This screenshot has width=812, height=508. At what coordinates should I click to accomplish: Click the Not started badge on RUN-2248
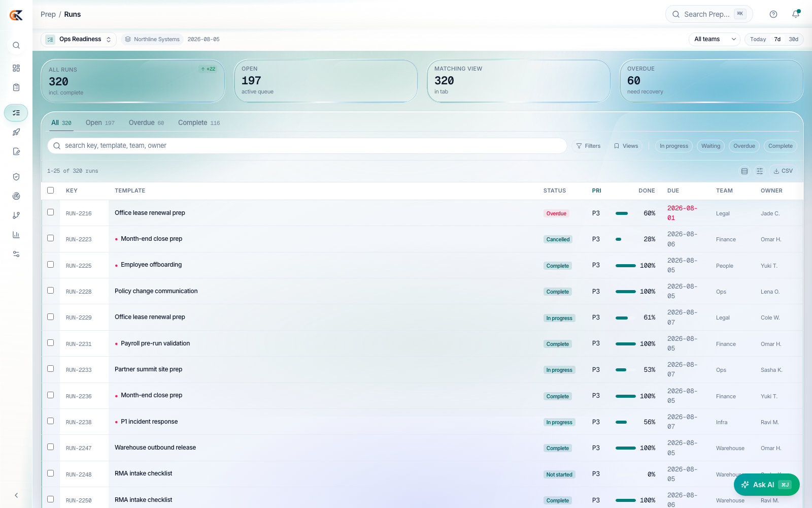[559, 474]
